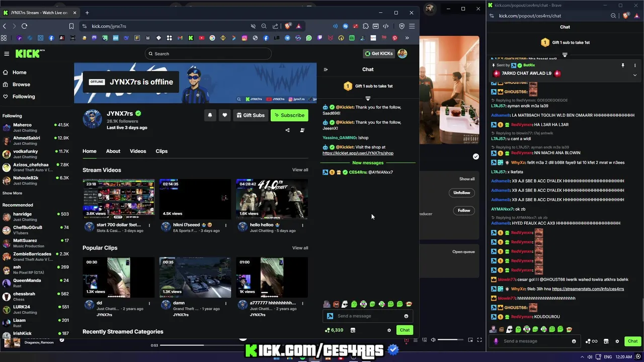
Task: Expand the pinned message in popout chat
Action: [635, 75]
